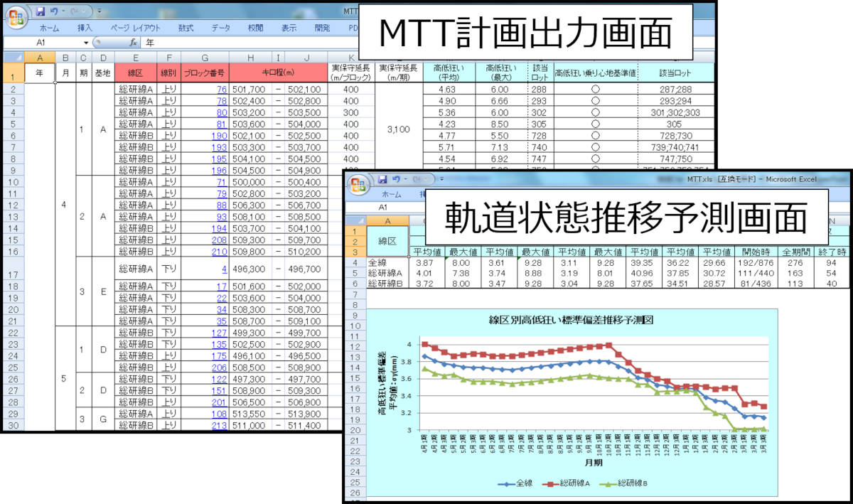Follow block number link 208
The height and width of the screenshot is (504, 853).
click(x=219, y=240)
